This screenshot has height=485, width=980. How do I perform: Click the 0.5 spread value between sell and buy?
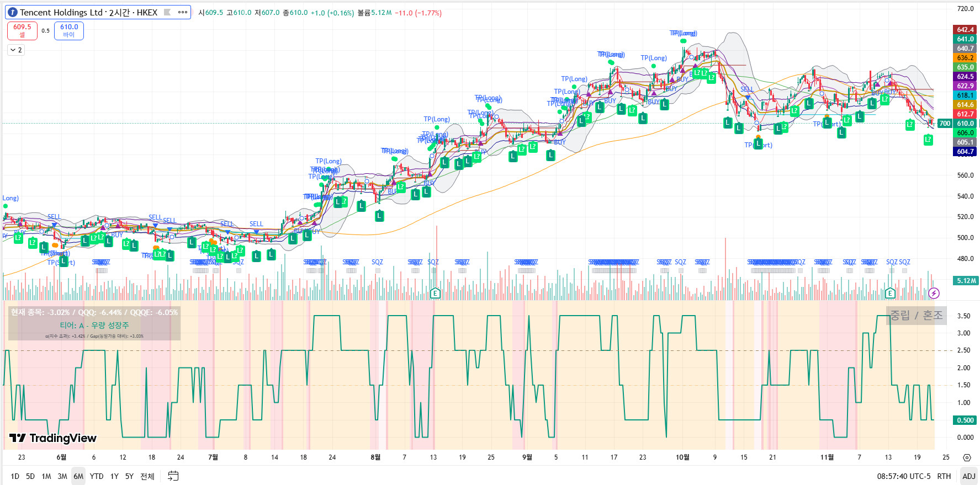(45, 31)
